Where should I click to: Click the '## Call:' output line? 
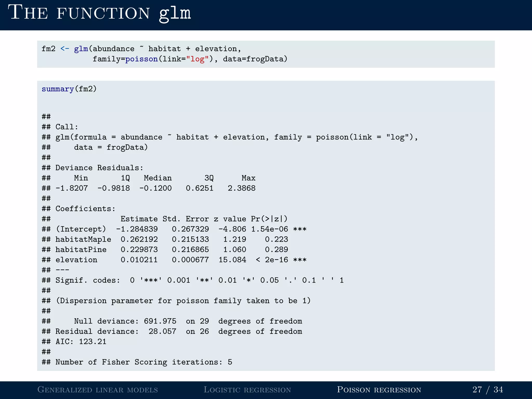[x=60, y=127]
